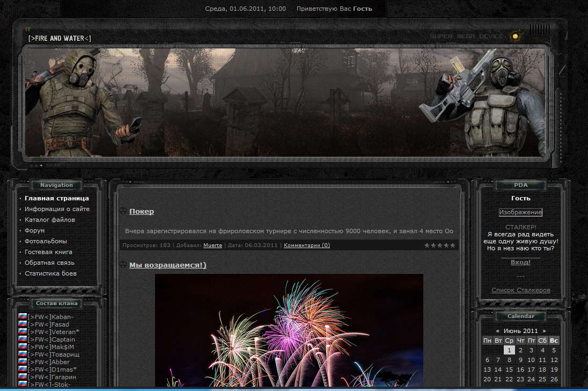This screenshot has height=391, width=588.
Task: Click the Navigation panel header
Action: 57,185
